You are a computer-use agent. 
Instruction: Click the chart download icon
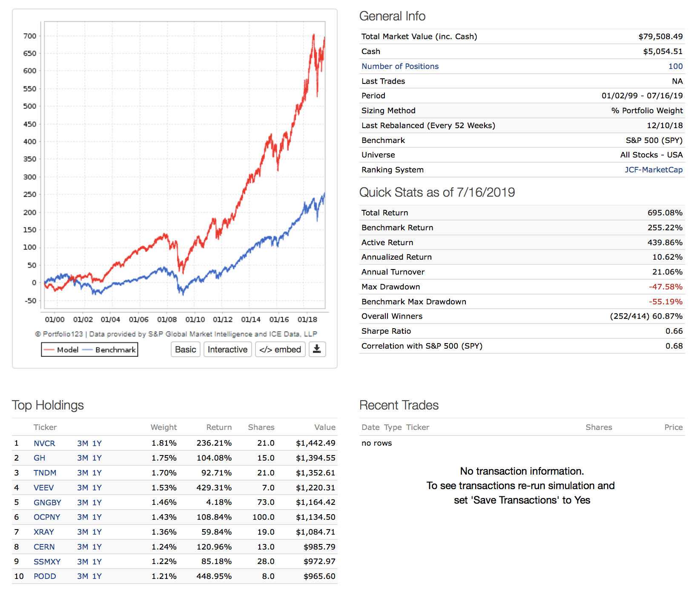[317, 349]
